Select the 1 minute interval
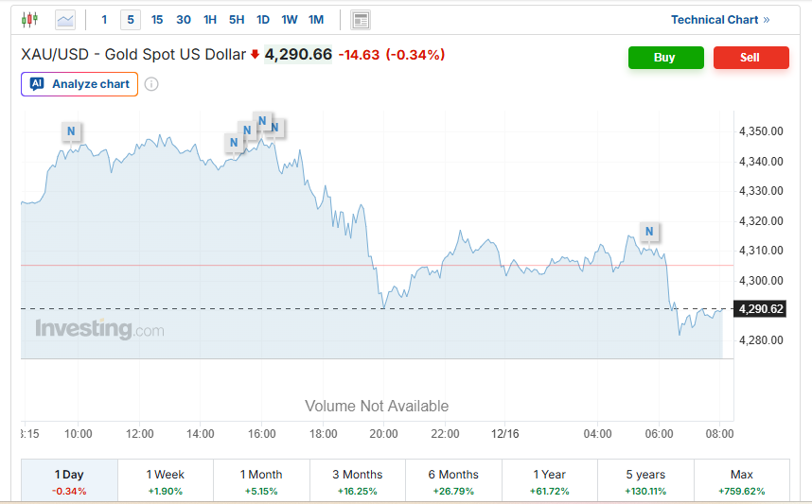Image resolution: width=812 pixels, height=504 pixels. tap(104, 20)
